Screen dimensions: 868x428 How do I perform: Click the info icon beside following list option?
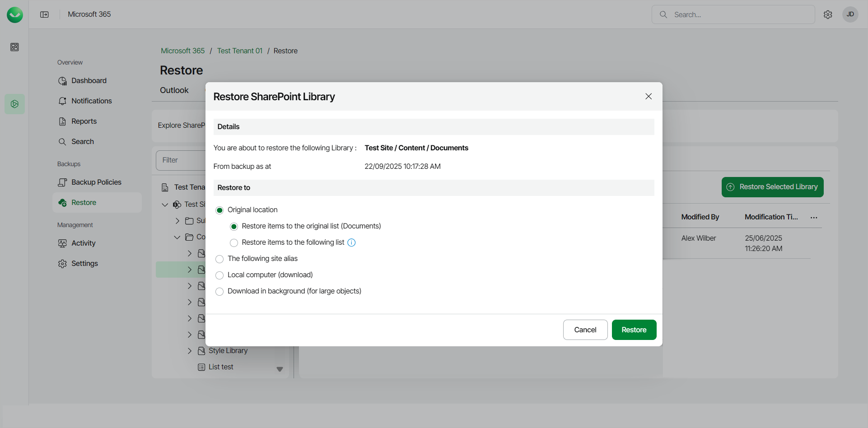coord(351,243)
